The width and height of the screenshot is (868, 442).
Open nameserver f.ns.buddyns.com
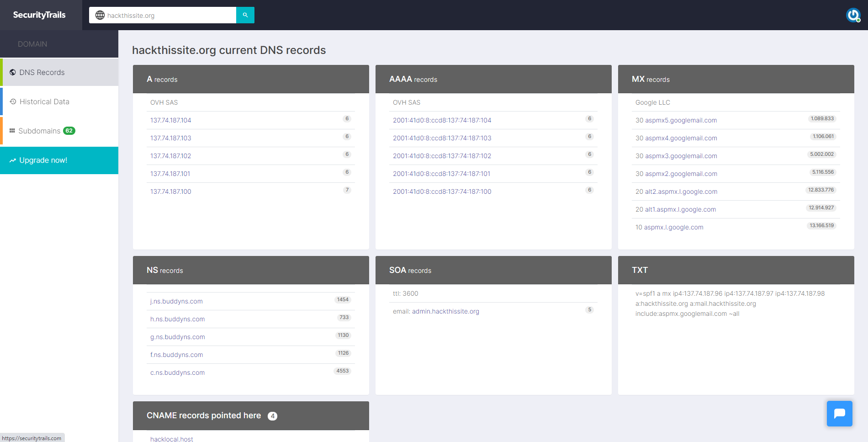pyautogui.click(x=177, y=355)
